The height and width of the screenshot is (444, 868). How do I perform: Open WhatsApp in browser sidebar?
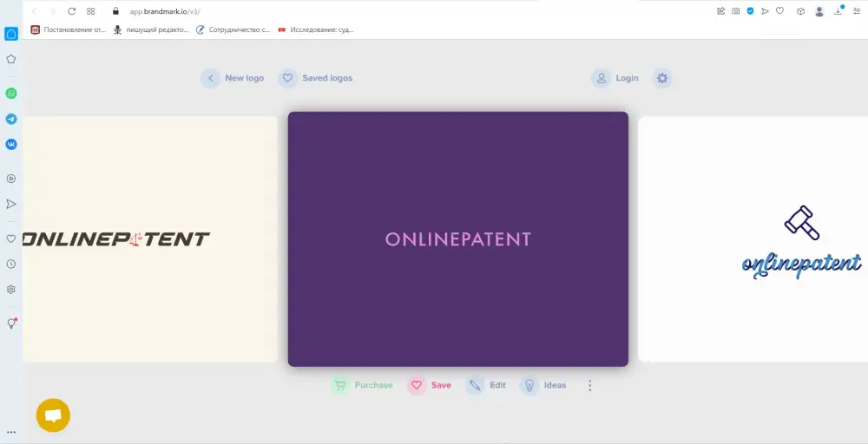[11, 93]
